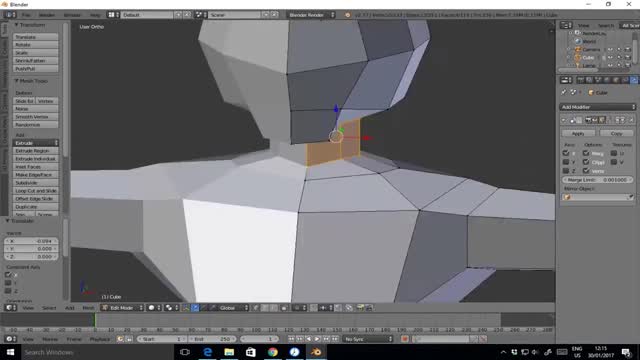This screenshot has height=360, width=640.
Task: Toggle the Mirror Z axis checkbox
Action: pyautogui.click(x=566, y=171)
